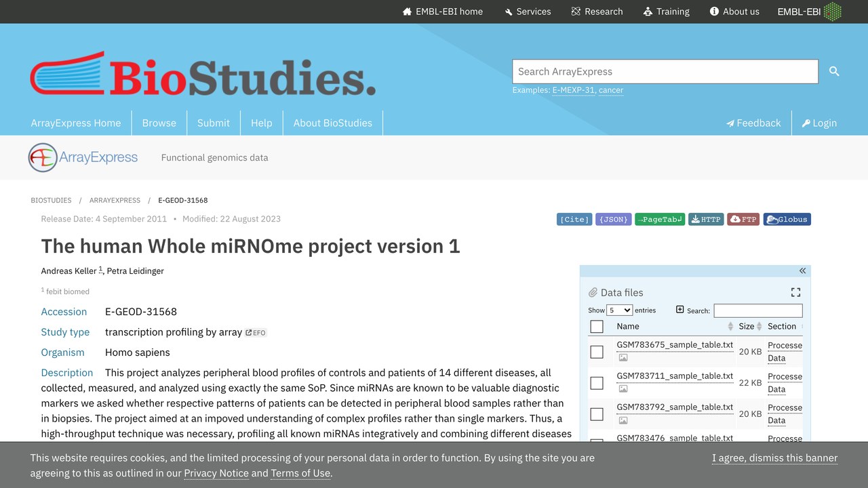The width and height of the screenshot is (868, 488).
Task: Sort files by Name column
Action: point(674,326)
